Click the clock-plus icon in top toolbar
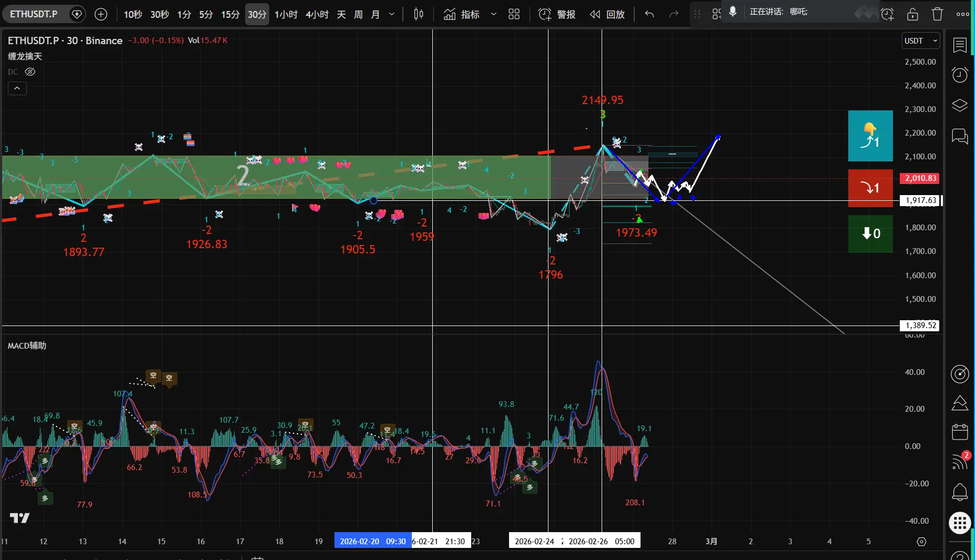 [887, 14]
